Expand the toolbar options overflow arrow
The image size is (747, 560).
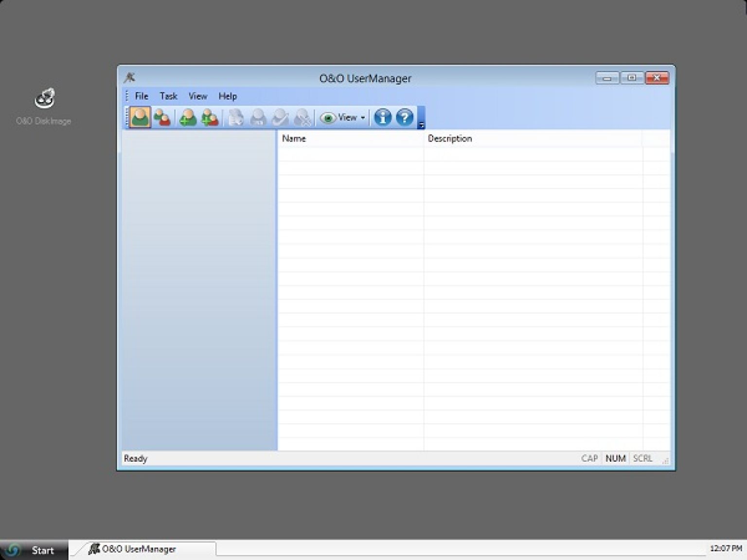tap(421, 118)
